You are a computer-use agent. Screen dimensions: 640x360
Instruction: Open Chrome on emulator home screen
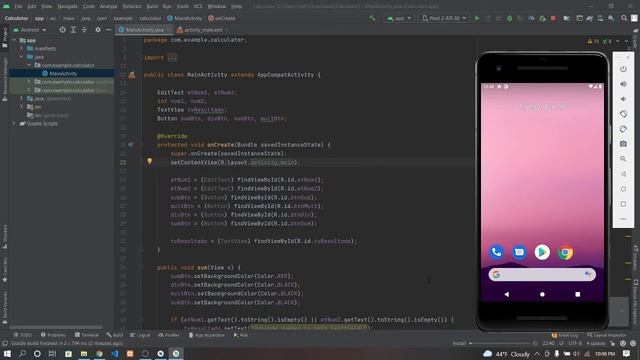[x=565, y=252]
